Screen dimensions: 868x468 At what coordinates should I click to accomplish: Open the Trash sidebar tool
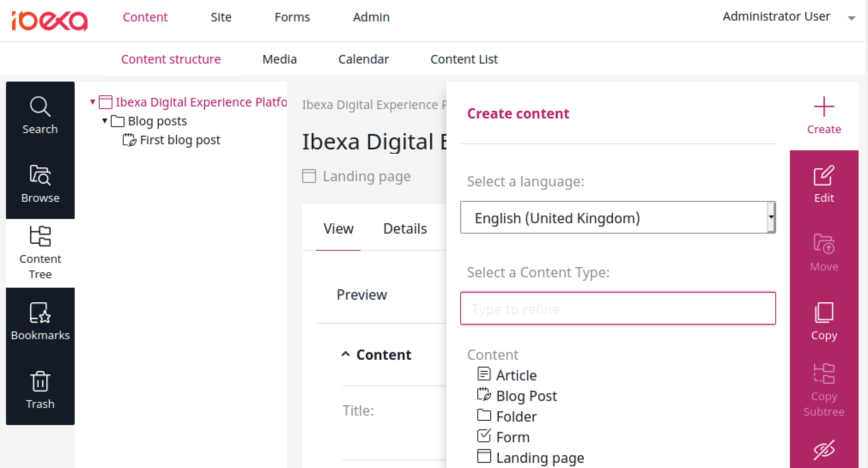tap(40, 391)
